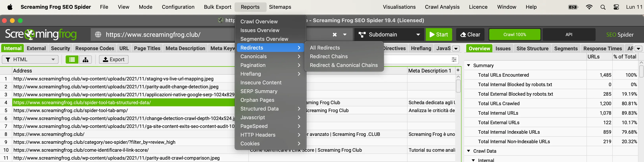Switch to tree view icon

(x=86, y=59)
